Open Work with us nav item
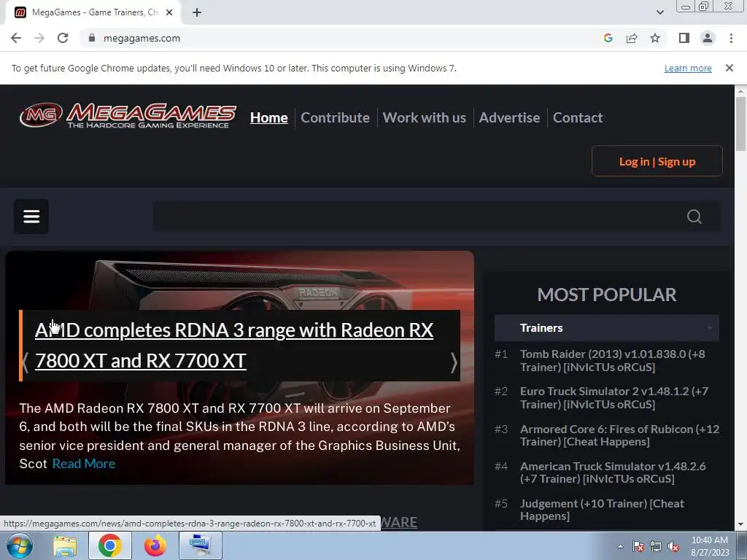747x560 pixels. click(424, 117)
